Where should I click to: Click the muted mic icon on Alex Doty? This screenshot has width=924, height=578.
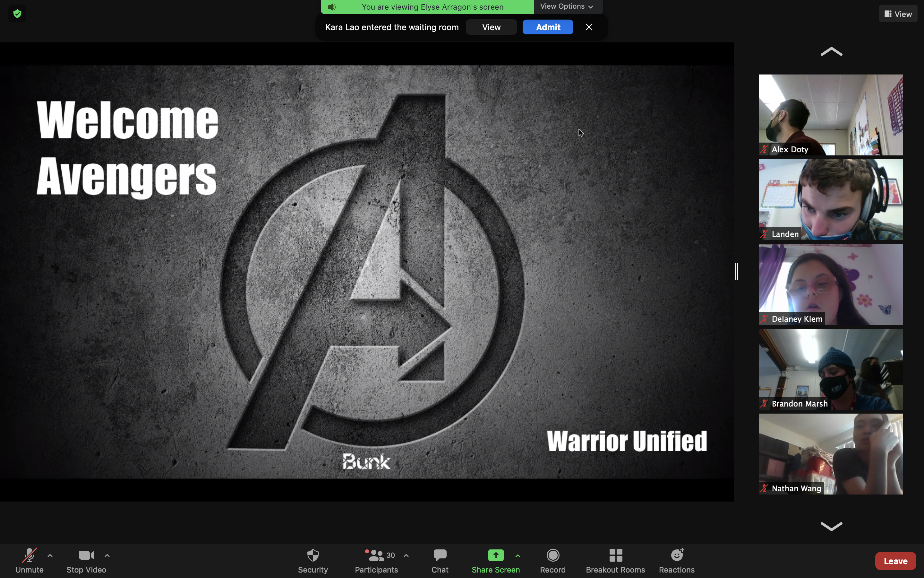click(x=764, y=149)
